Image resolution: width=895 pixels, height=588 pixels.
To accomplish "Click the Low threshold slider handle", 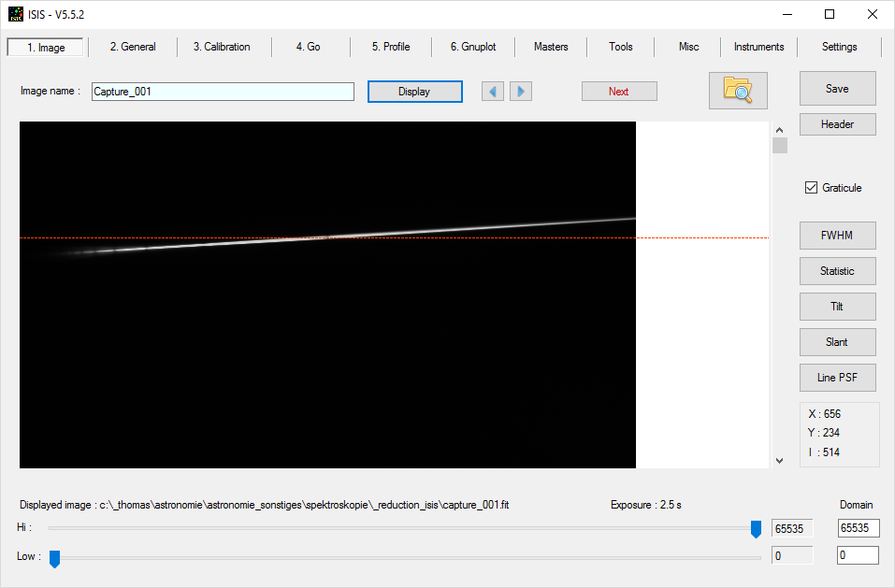I will (x=54, y=559).
